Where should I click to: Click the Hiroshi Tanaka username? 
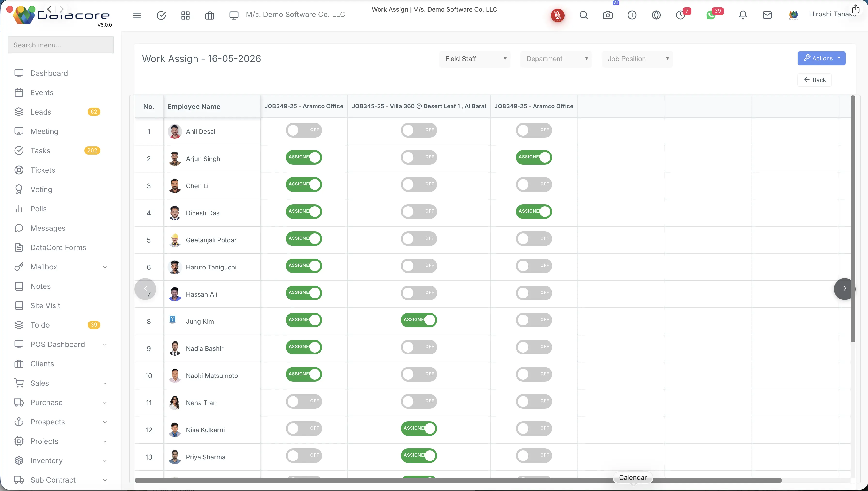tap(832, 14)
